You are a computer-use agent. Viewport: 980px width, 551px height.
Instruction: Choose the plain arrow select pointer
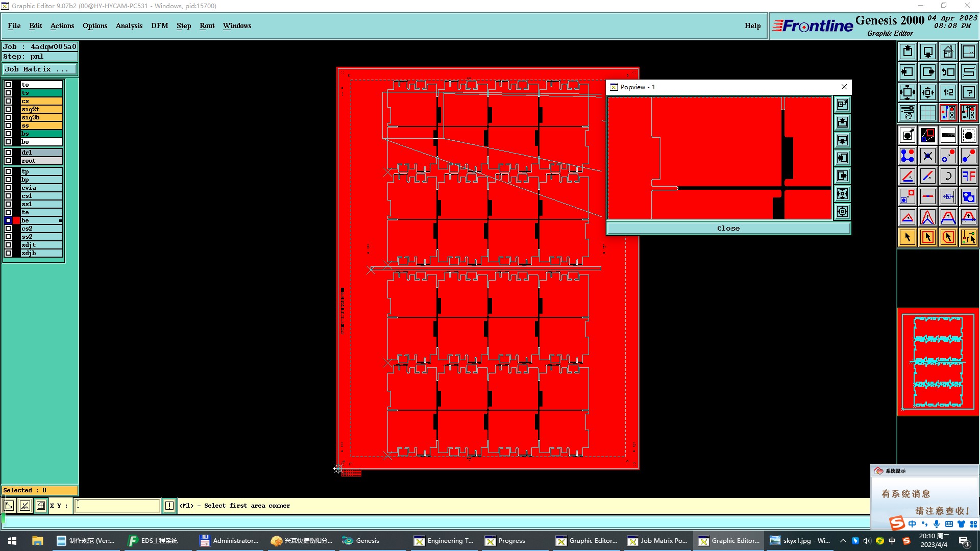click(908, 237)
